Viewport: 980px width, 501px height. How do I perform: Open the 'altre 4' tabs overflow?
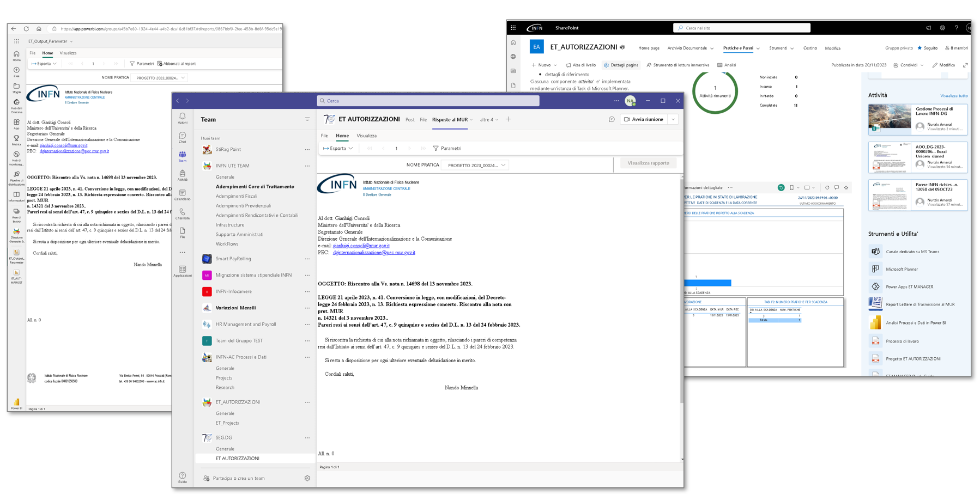[x=489, y=119]
